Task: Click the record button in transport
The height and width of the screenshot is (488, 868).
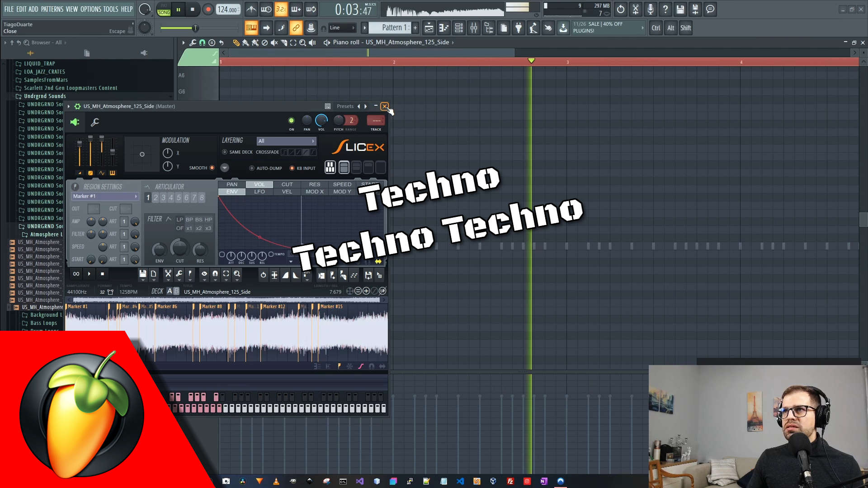Action: click(208, 9)
